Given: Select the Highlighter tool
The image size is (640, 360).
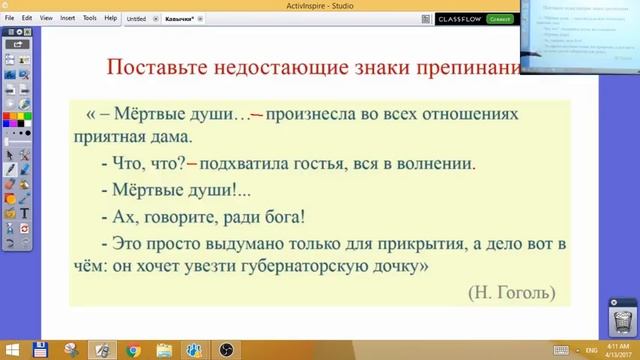Looking at the screenshot, I should click(x=24, y=170).
